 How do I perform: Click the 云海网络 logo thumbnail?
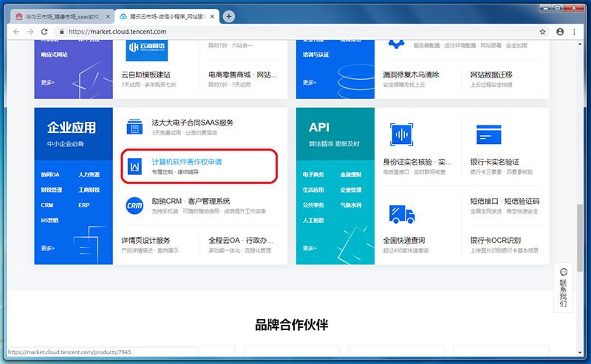tap(146, 49)
